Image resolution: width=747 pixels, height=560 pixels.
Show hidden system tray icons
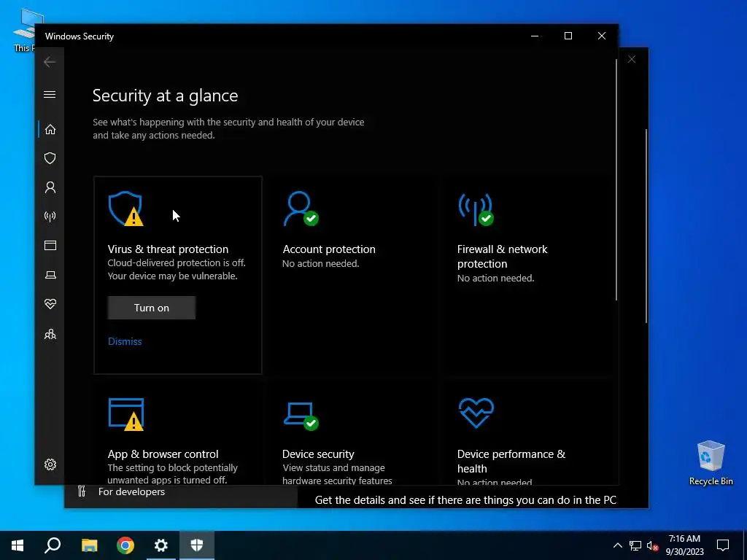(x=617, y=545)
